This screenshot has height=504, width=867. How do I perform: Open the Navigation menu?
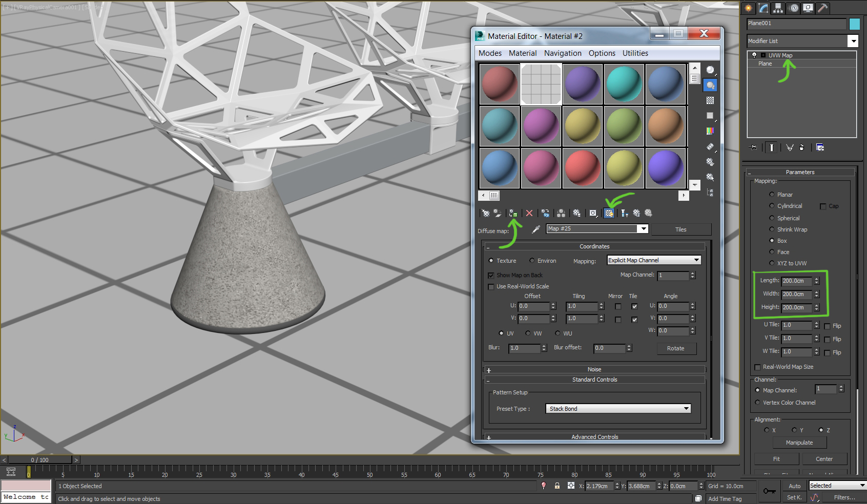pos(562,53)
